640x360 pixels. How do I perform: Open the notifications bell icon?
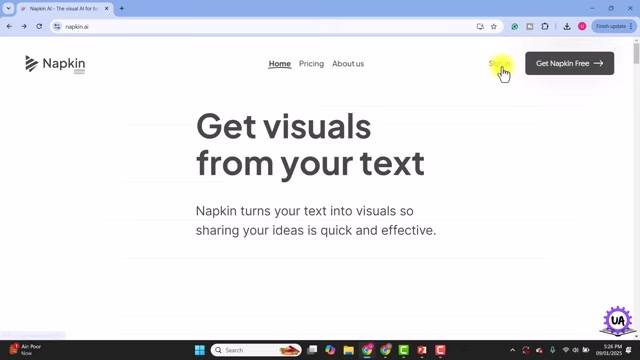tap(629, 350)
